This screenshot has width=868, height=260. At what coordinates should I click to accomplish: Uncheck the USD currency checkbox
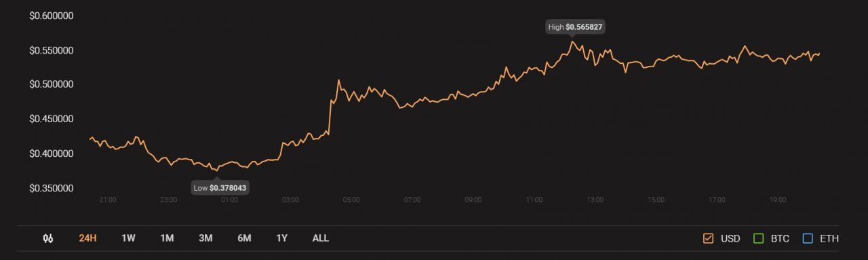708,238
